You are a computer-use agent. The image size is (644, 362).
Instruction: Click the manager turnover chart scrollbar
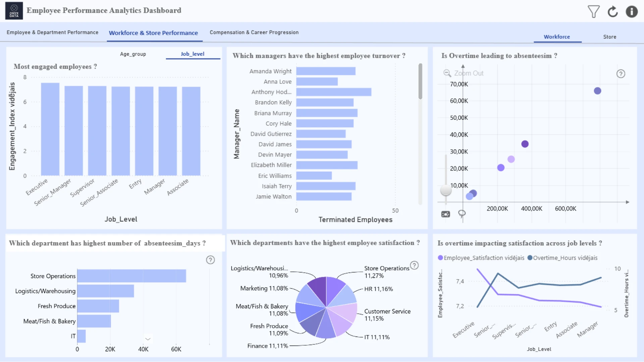click(420, 81)
